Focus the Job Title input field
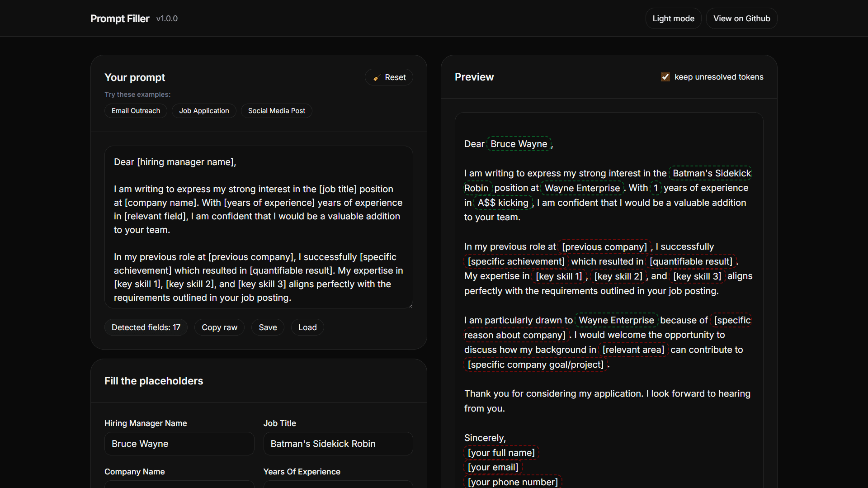Viewport: 868px width, 488px height. pyautogui.click(x=338, y=444)
